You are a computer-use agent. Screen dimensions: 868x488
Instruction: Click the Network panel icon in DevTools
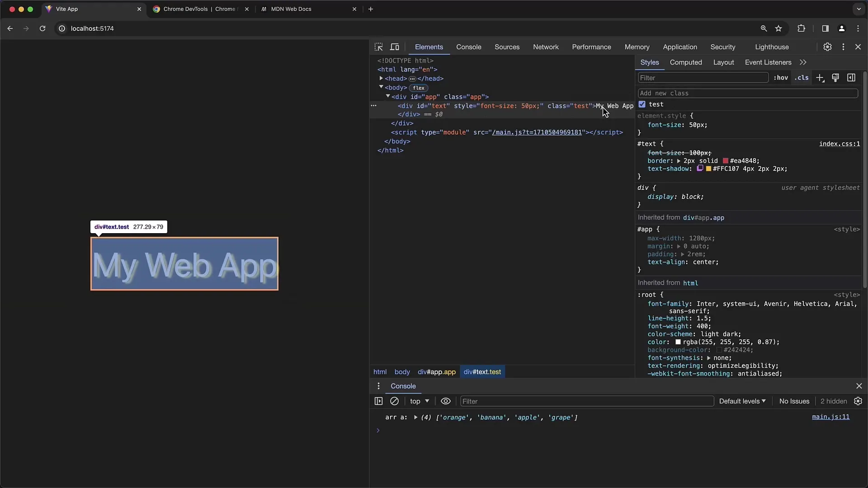pyautogui.click(x=546, y=47)
